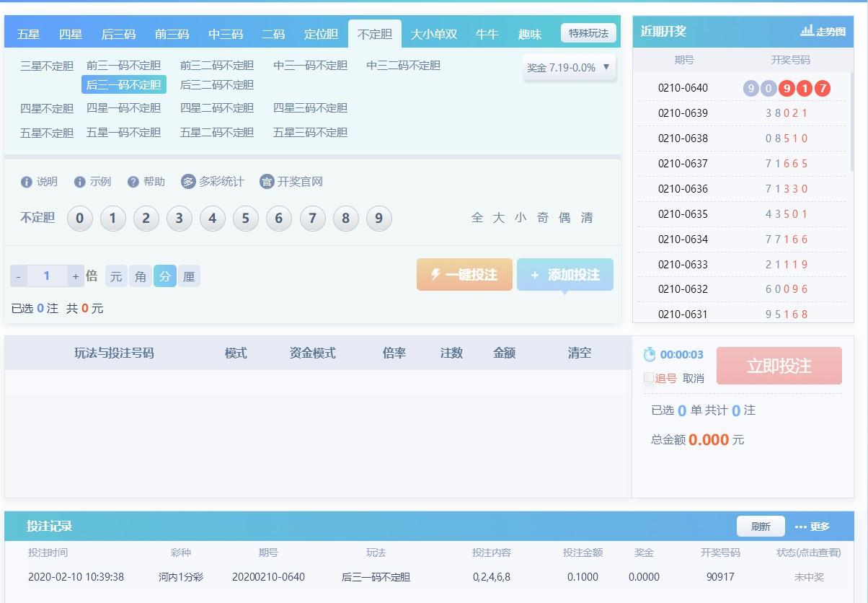Switch to the 二码 tab
Image resolution: width=868 pixels, height=603 pixels.
pos(273,34)
